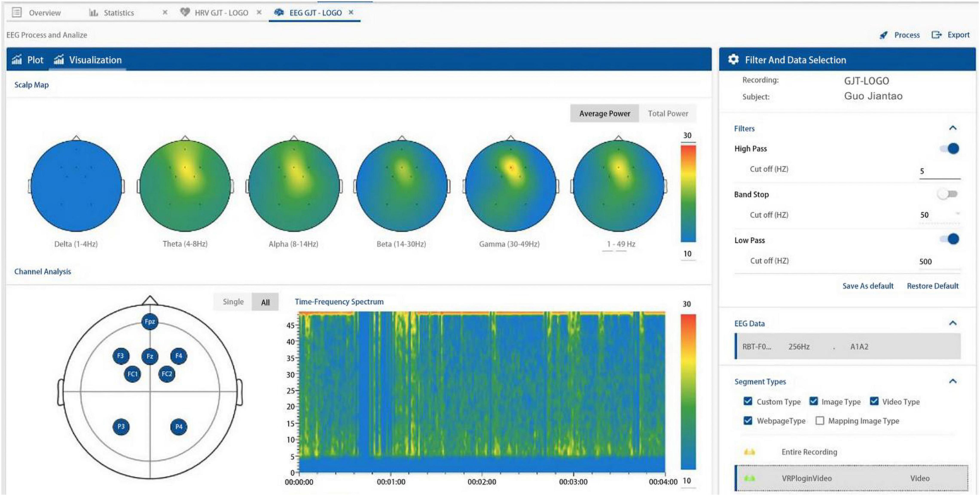Click the Process rocket icon

tap(883, 35)
